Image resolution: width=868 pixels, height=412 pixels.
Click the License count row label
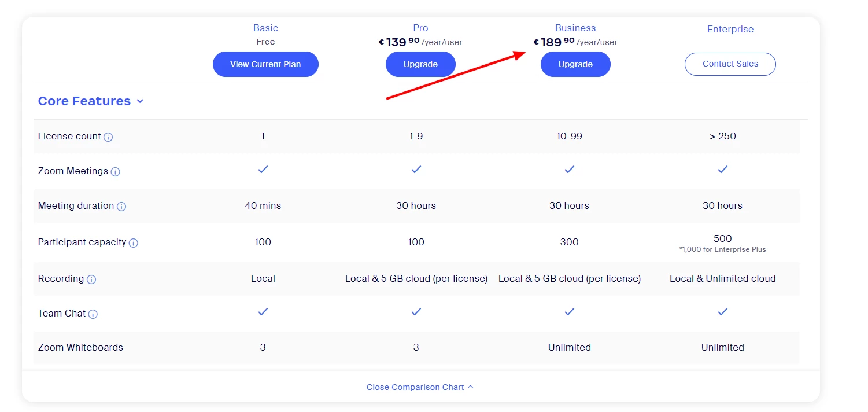69,137
